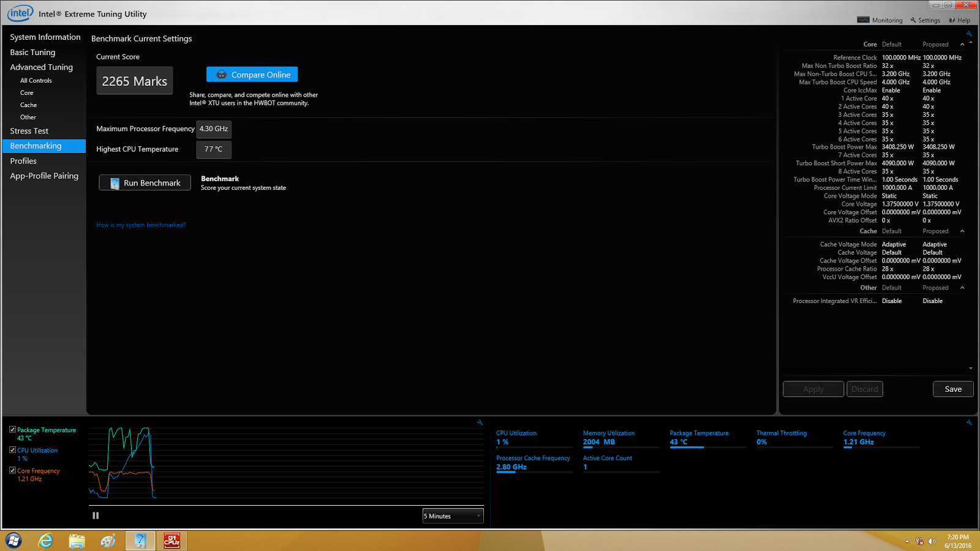Click the wrench icon above the system monitor readouts
Viewport: 980px width, 551px height.
[969, 422]
